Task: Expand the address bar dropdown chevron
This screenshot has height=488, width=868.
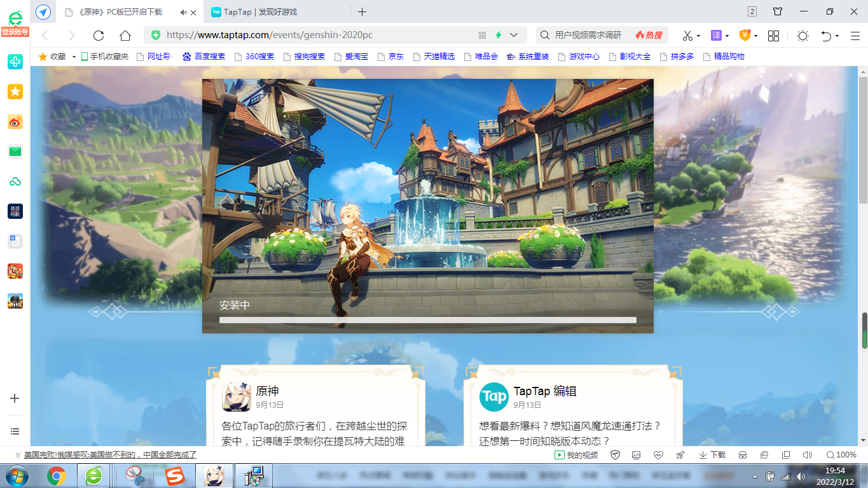Action: tap(514, 35)
